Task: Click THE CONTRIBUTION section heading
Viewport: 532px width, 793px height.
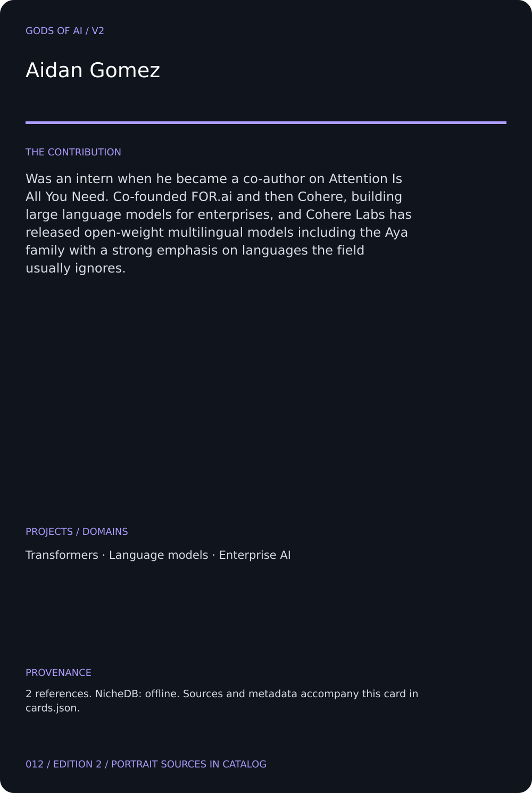Action: point(73,152)
